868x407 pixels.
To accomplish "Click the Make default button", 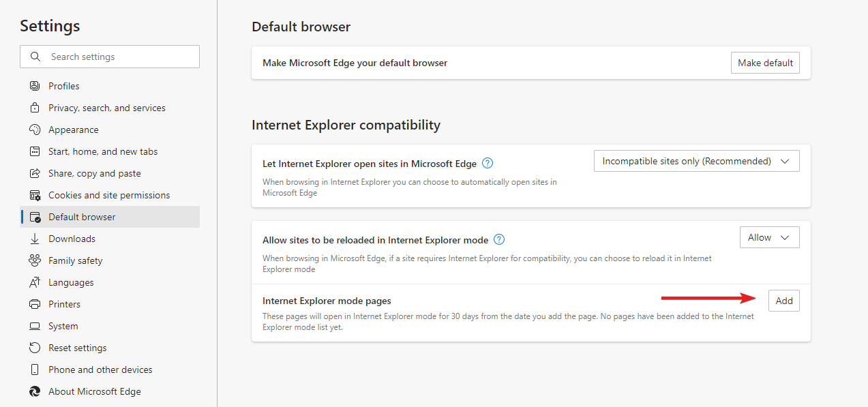I will [x=765, y=63].
